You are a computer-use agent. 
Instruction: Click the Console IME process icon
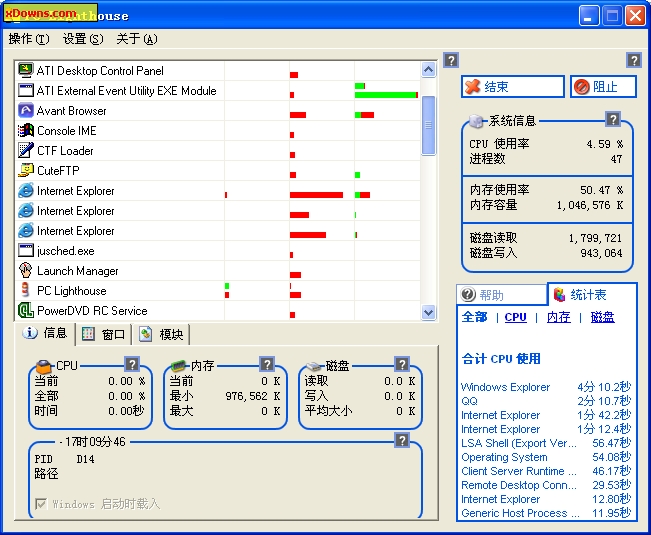[25, 130]
